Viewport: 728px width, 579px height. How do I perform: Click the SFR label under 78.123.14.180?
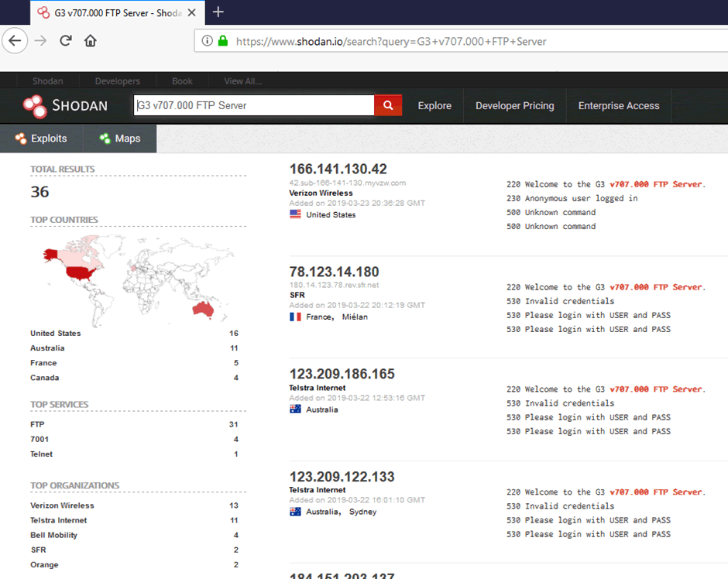coord(297,295)
